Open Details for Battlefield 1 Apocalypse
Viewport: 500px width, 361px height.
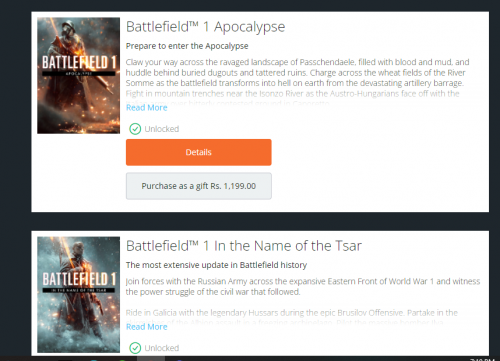tap(199, 152)
